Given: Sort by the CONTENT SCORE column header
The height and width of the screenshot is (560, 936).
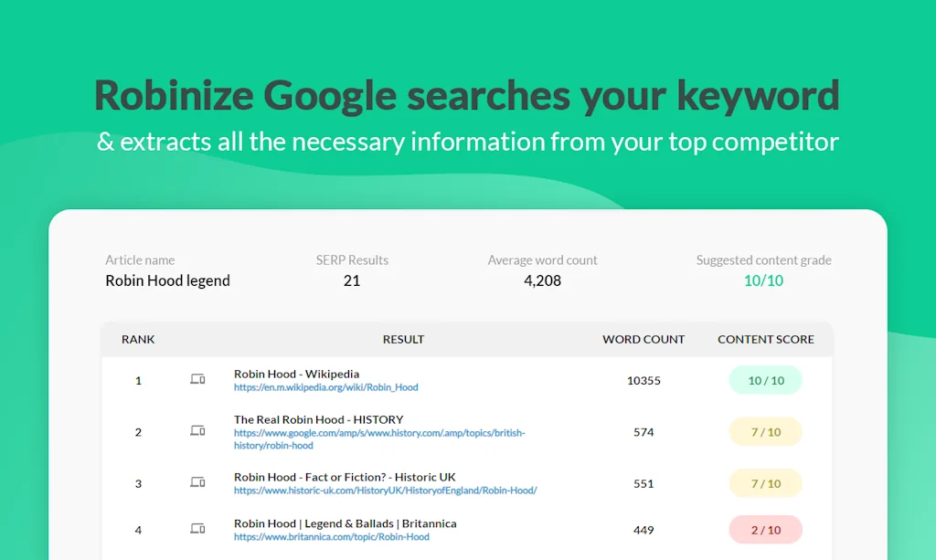Looking at the screenshot, I should click(x=765, y=339).
